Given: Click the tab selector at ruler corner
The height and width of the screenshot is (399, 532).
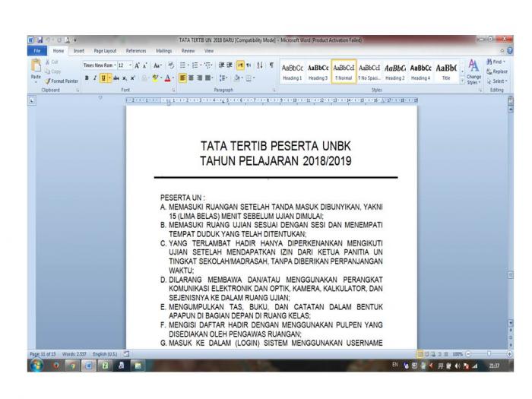Looking at the screenshot, I should point(32,100).
